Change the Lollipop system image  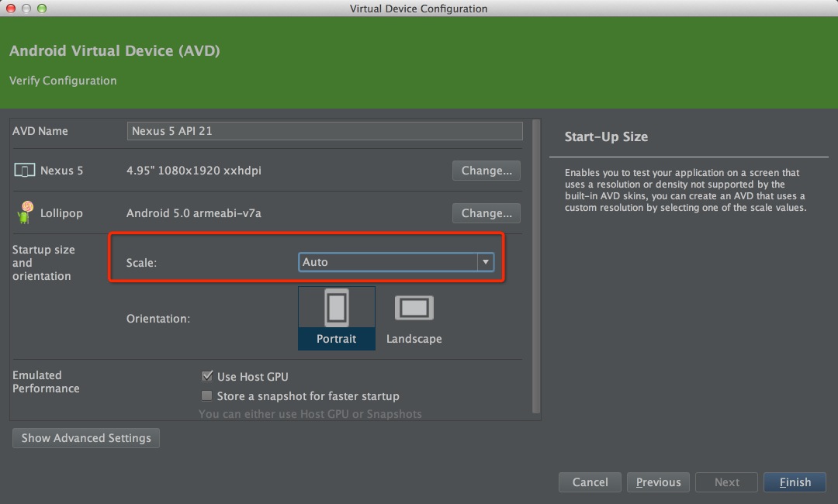pyautogui.click(x=486, y=212)
